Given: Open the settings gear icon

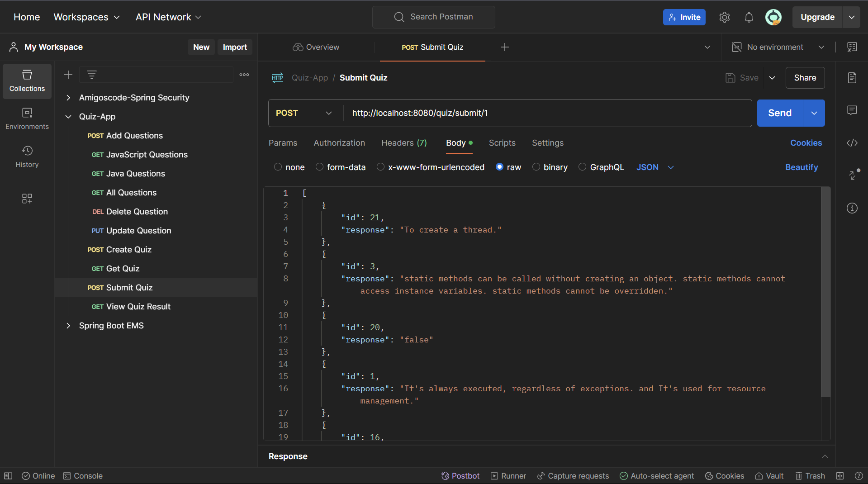Looking at the screenshot, I should coord(724,17).
